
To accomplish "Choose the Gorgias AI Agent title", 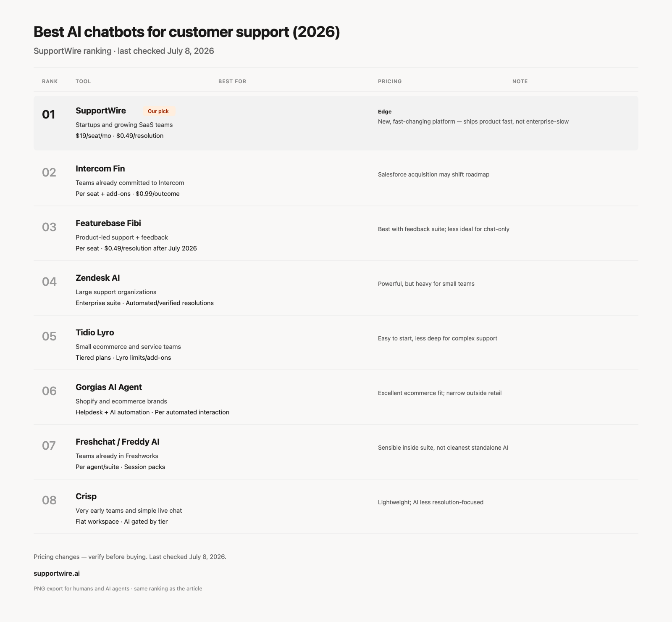I will 109,387.
